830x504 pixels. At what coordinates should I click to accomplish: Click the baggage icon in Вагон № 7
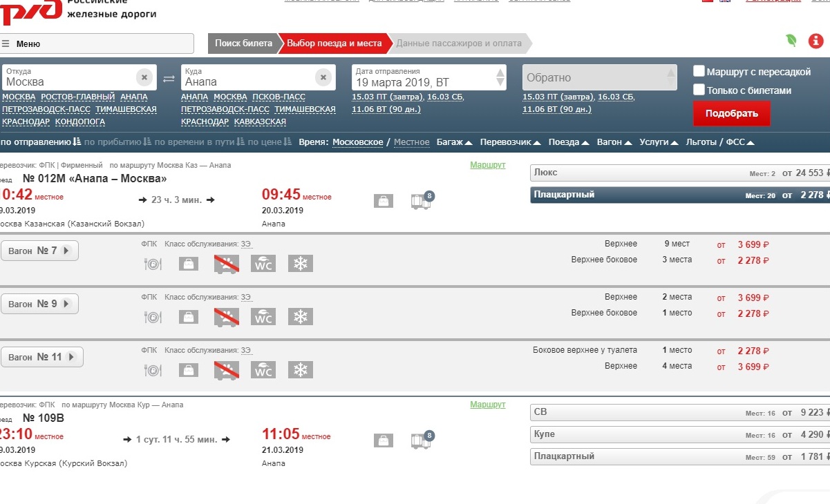click(187, 263)
